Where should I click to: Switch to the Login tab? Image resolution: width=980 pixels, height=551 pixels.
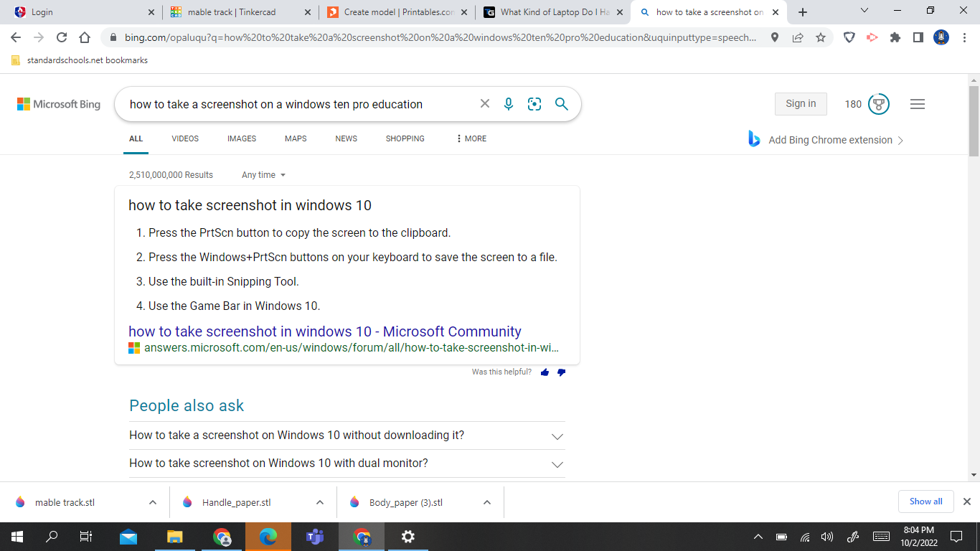tap(83, 12)
